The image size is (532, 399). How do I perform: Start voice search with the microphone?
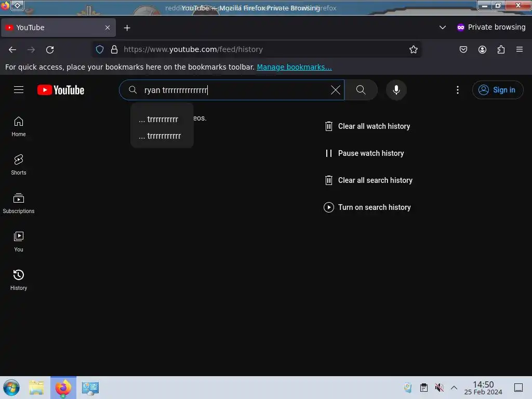tap(396, 90)
